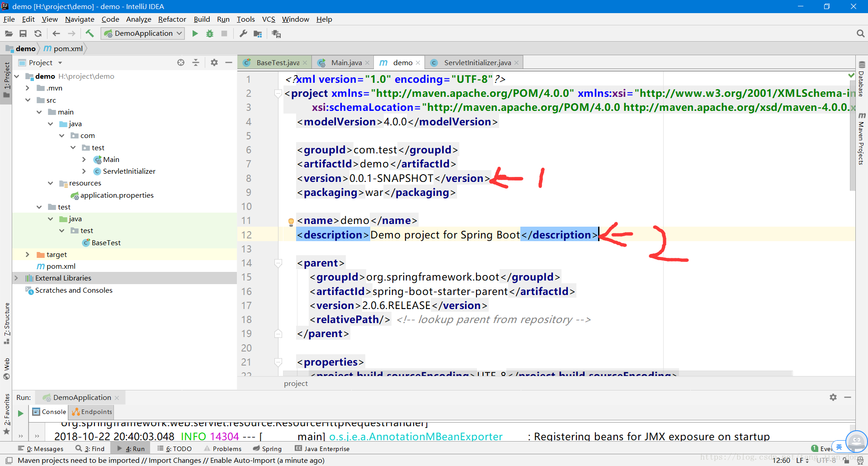Collapse all in the Project panel
Image resolution: width=868 pixels, height=466 pixels.
[196, 62]
